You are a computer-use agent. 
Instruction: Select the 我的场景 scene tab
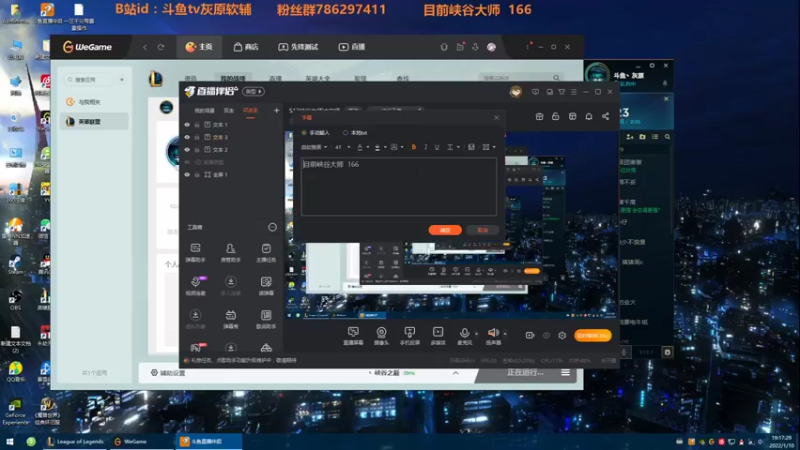(x=205, y=111)
